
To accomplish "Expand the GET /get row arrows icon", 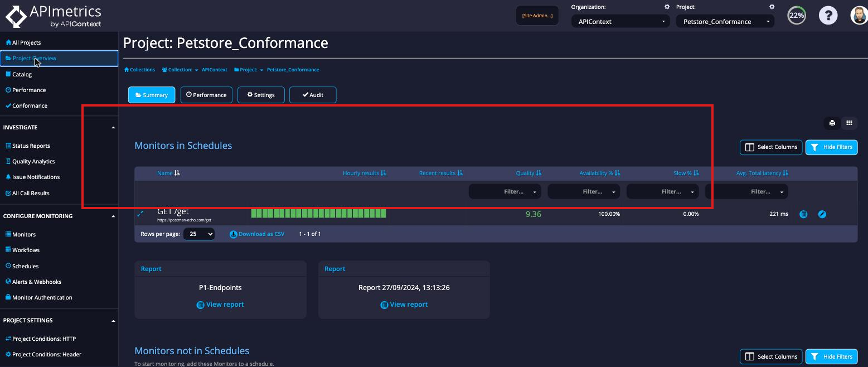I will [140, 213].
